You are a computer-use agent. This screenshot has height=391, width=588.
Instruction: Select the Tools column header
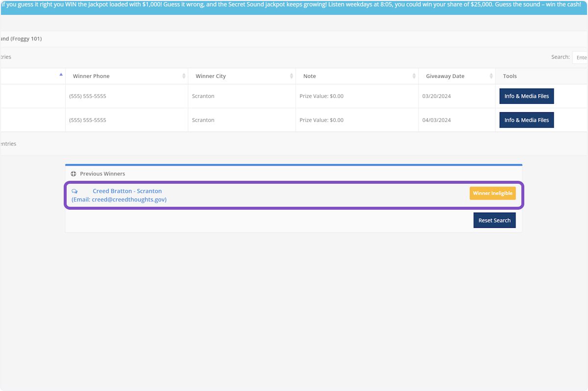point(510,76)
